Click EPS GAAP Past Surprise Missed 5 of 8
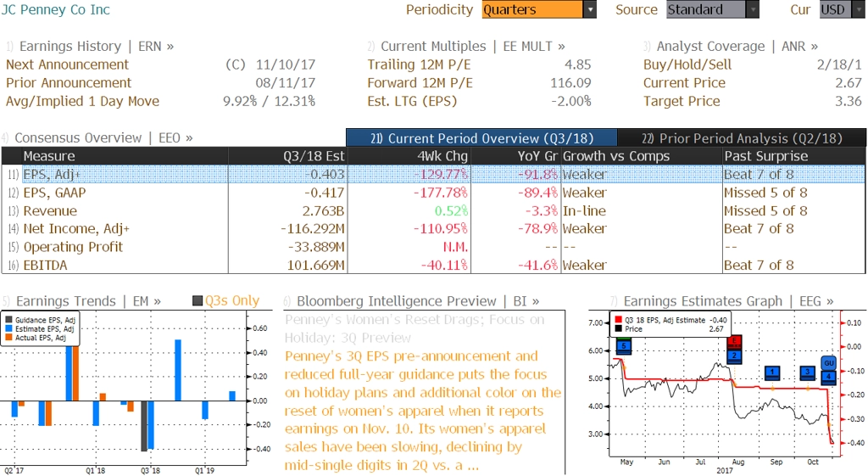The image size is (868, 476). (765, 193)
